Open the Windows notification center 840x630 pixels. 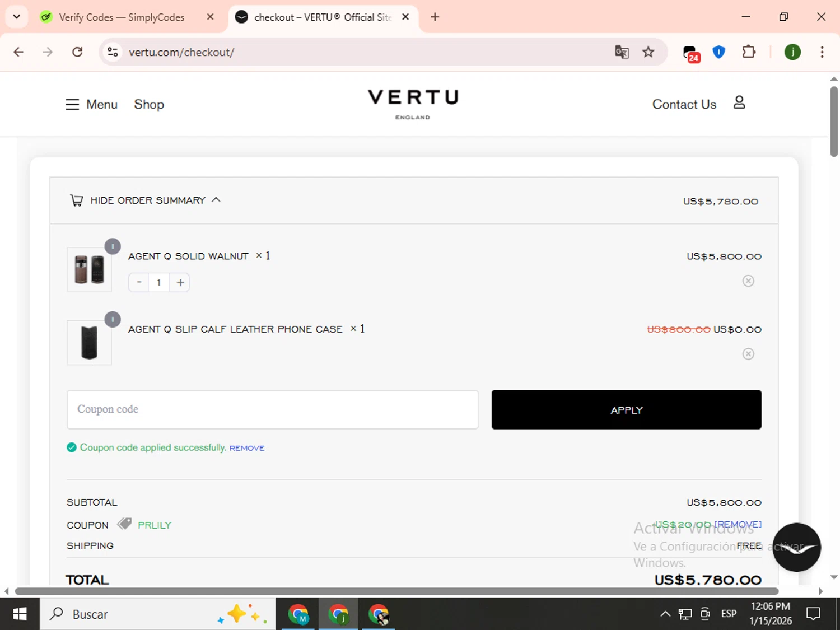point(813,614)
